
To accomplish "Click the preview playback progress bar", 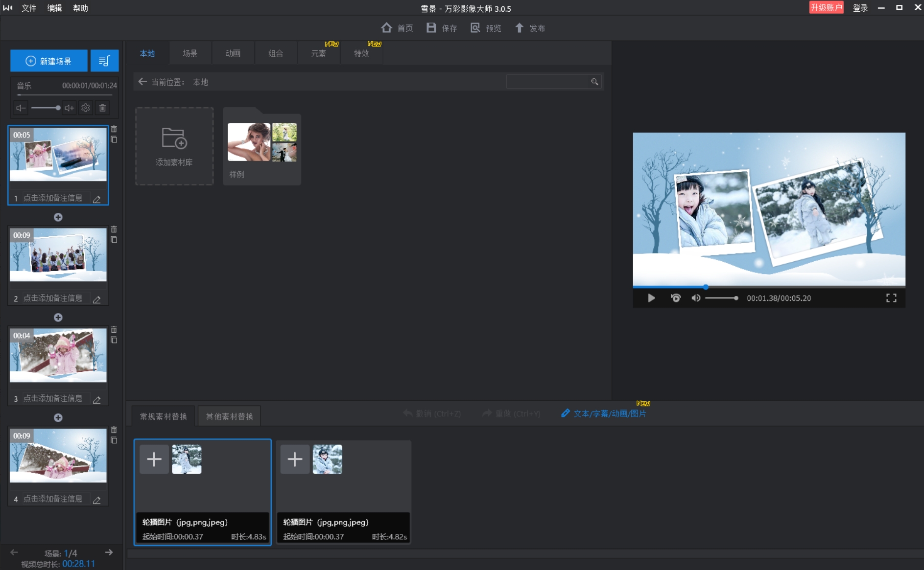I will pos(769,287).
